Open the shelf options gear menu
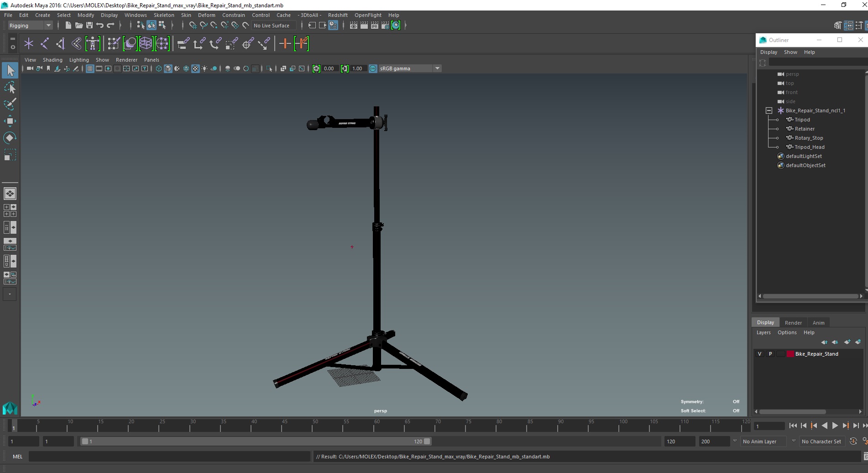This screenshot has width=868, height=473. (12, 47)
